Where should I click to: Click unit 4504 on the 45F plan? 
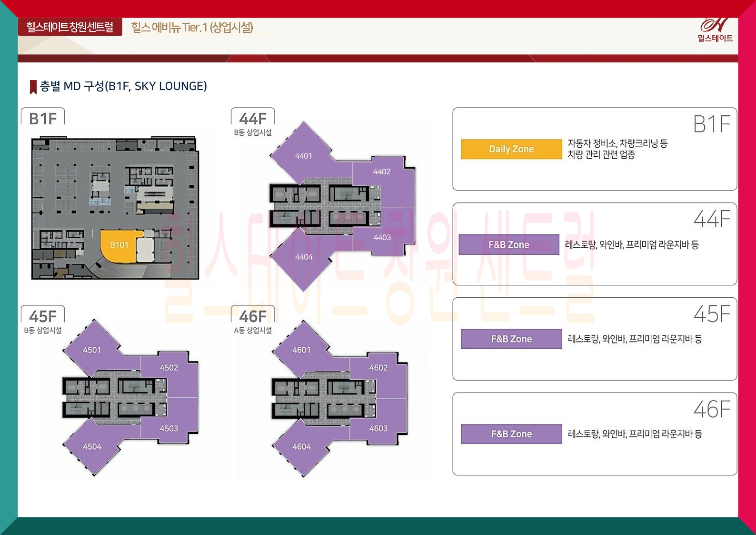(x=92, y=446)
